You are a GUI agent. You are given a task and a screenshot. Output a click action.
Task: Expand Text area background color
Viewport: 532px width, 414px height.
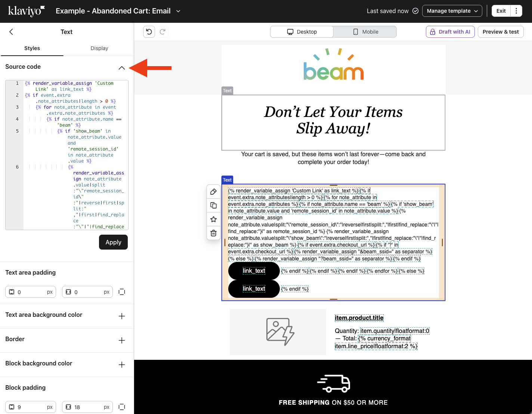click(122, 316)
